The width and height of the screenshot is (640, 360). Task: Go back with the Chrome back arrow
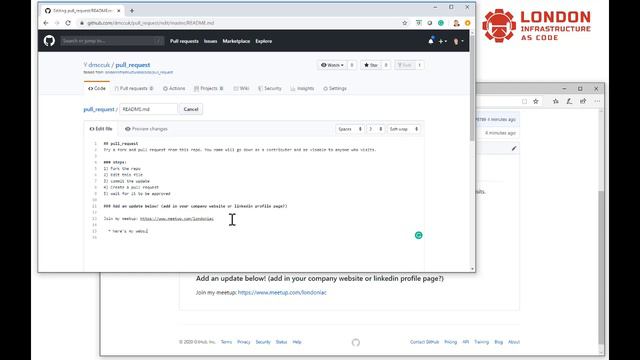[46, 23]
